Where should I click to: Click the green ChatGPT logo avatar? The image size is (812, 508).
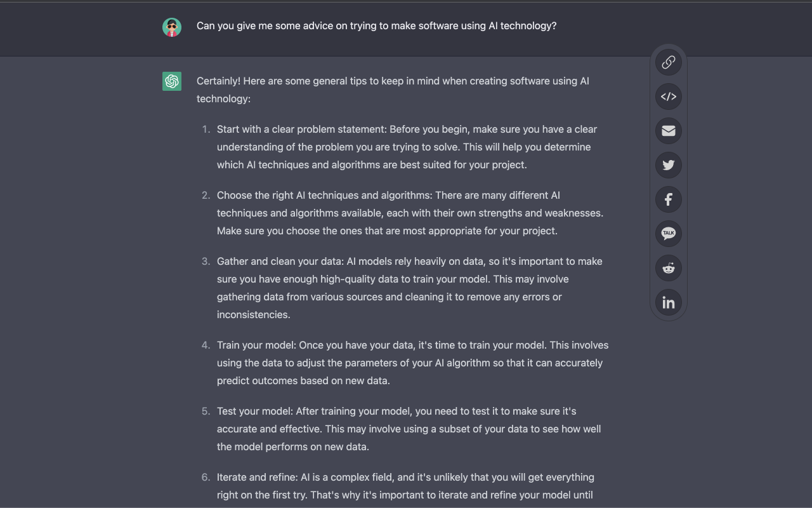pos(172,81)
